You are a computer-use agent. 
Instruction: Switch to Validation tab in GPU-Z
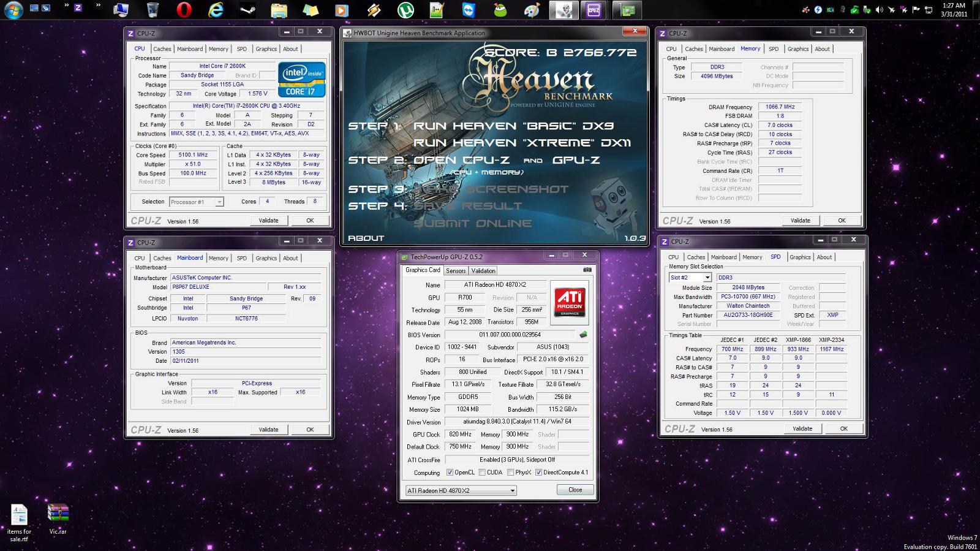483,270
